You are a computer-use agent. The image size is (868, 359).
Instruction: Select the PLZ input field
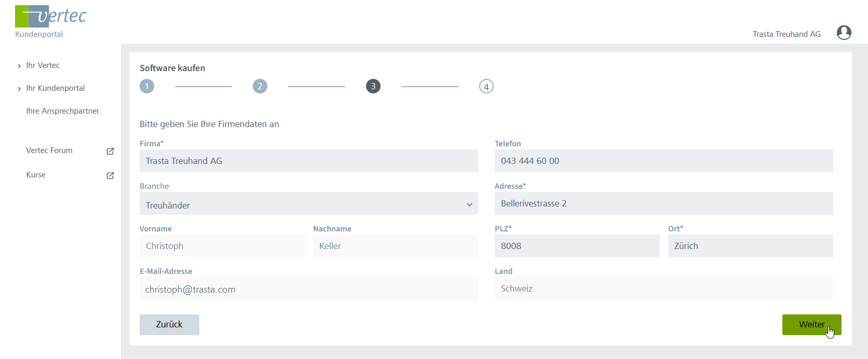point(577,246)
